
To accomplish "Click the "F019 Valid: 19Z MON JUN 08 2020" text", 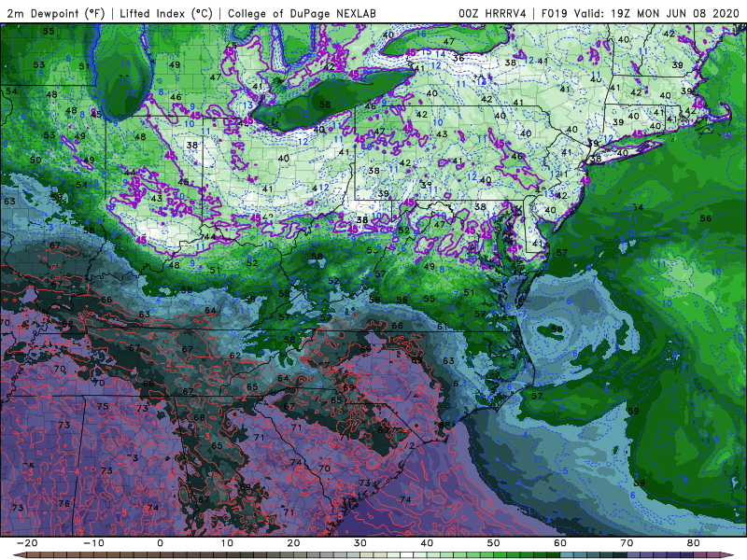I will [641, 13].
